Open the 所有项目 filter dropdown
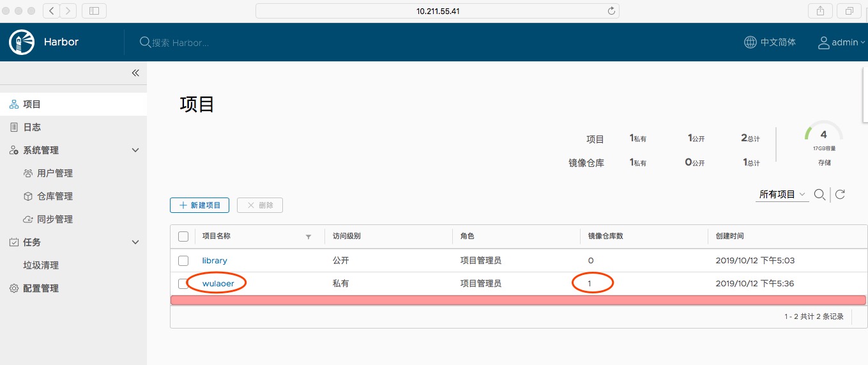Viewport: 868px width, 365px height. [x=782, y=194]
